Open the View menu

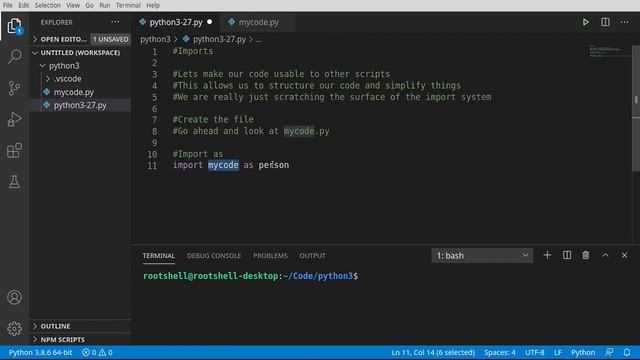[x=73, y=5]
